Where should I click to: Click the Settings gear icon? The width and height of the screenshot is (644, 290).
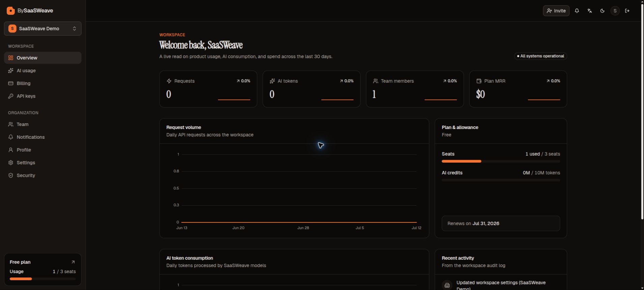[x=11, y=163]
